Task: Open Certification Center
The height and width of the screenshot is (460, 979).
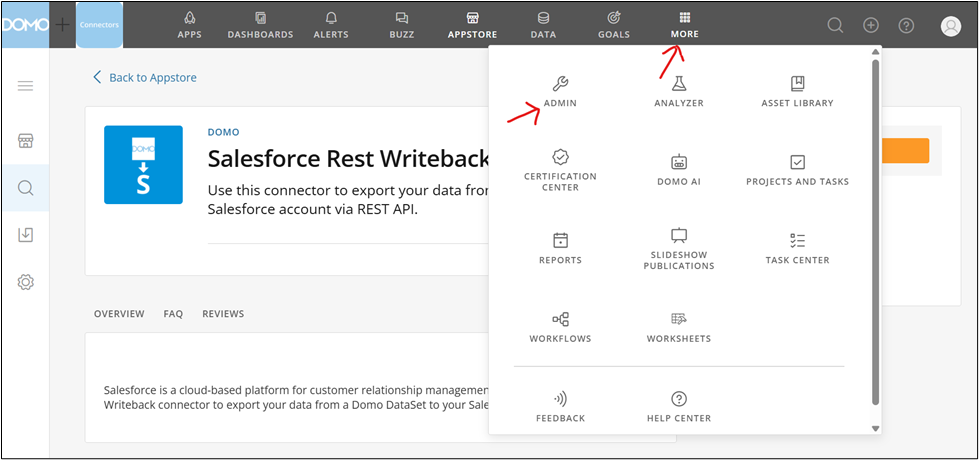Action: click(x=560, y=170)
